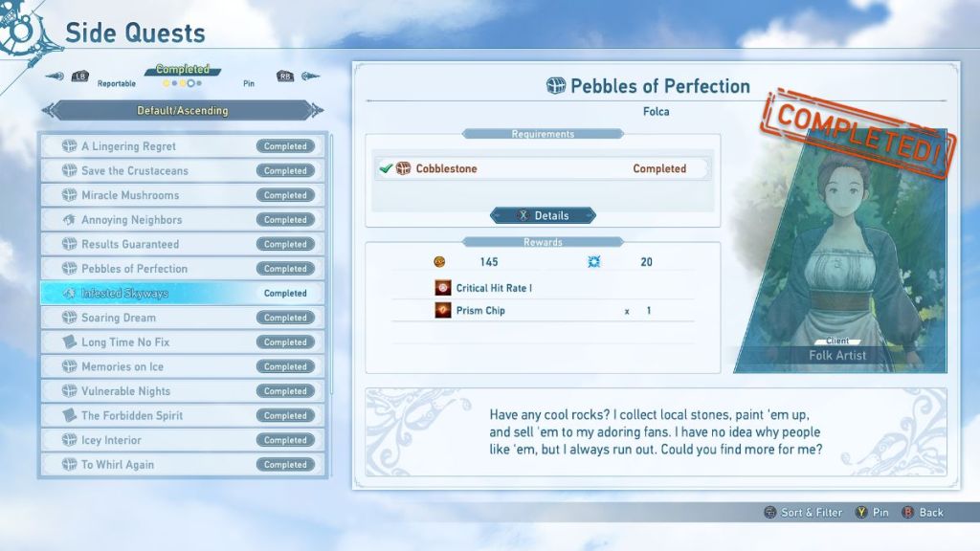The image size is (980, 551).
Task: Open the Default/Ascending sort selector
Action: pyautogui.click(x=182, y=111)
